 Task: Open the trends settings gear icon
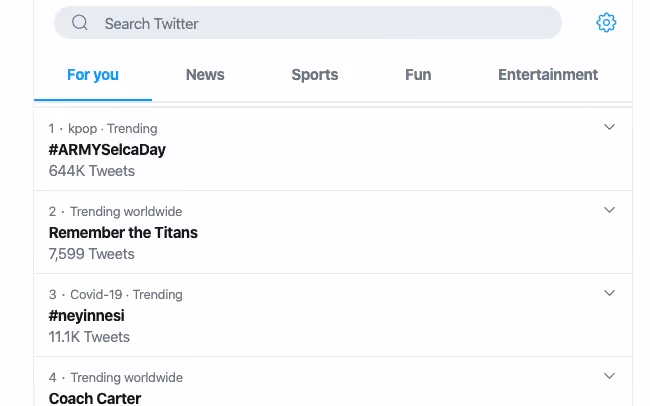[x=606, y=22]
